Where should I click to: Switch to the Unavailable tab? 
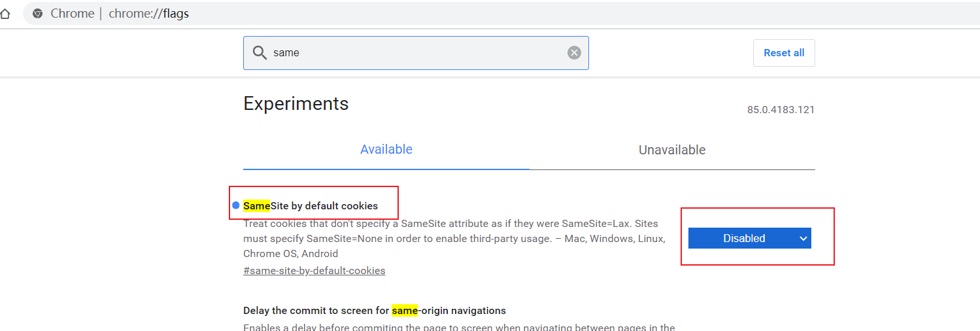(671, 150)
